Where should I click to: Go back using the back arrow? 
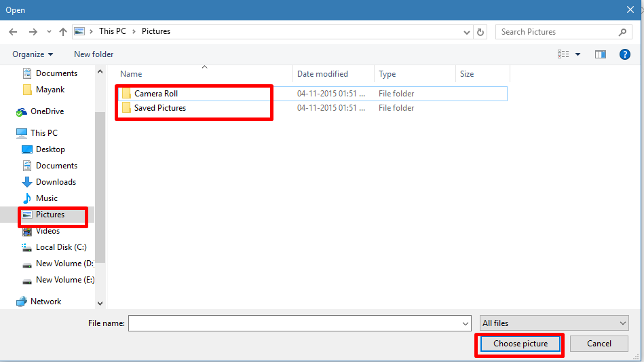(13, 32)
